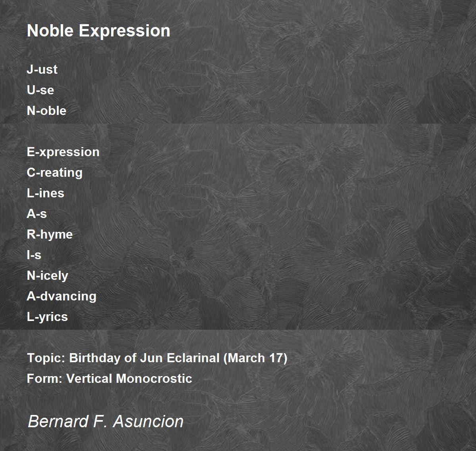Screen dimensions: 476x451
Task: Select the line J-ust
Action: click(x=42, y=69)
